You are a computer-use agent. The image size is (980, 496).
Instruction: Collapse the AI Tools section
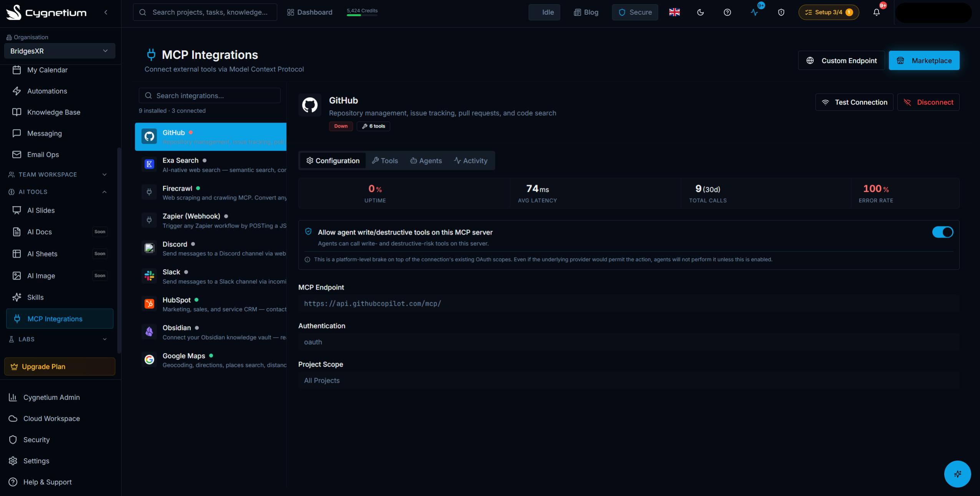pyautogui.click(x=58, y=192)
